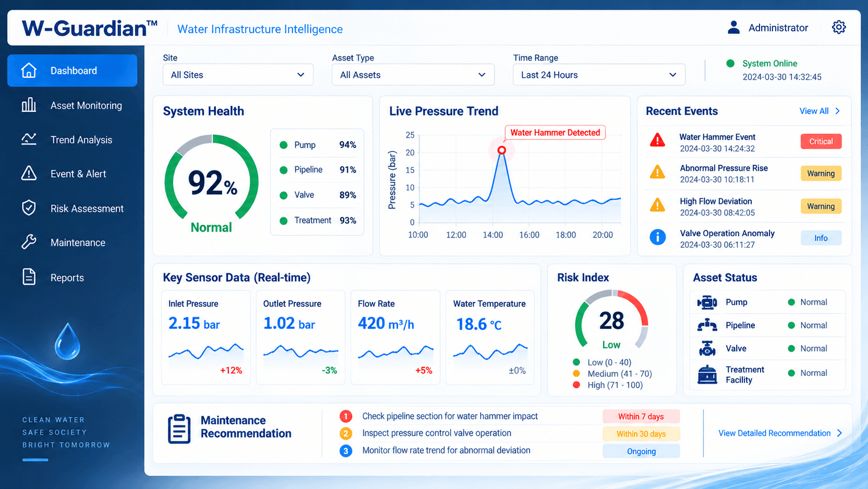Click the Dashboard home icon
Screen dimensions: 868x489
29,70
